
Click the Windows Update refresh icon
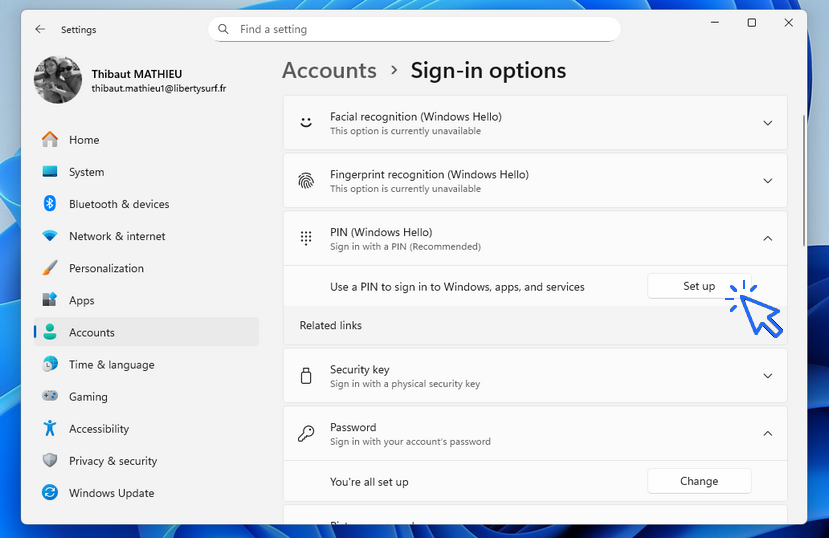[x=50, y=493]
